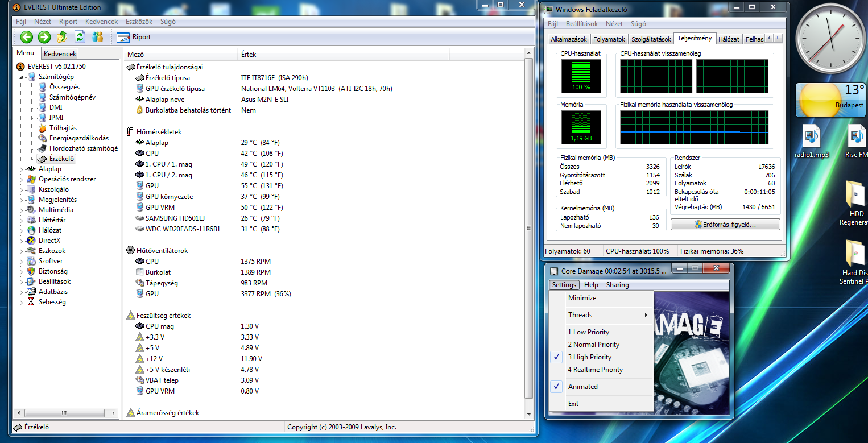Switch to the Kedvencek tab in EVEREST
868x443 pixels.
[x=60, y=54]
